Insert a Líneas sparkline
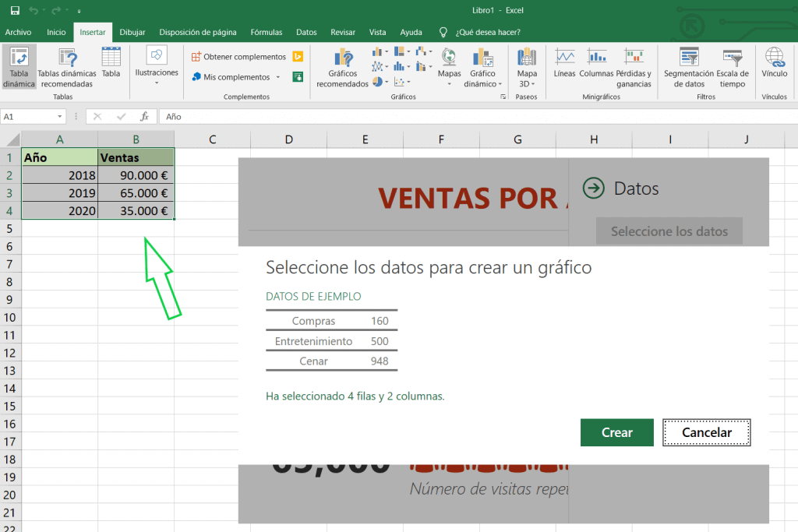 tap(564, 62)
